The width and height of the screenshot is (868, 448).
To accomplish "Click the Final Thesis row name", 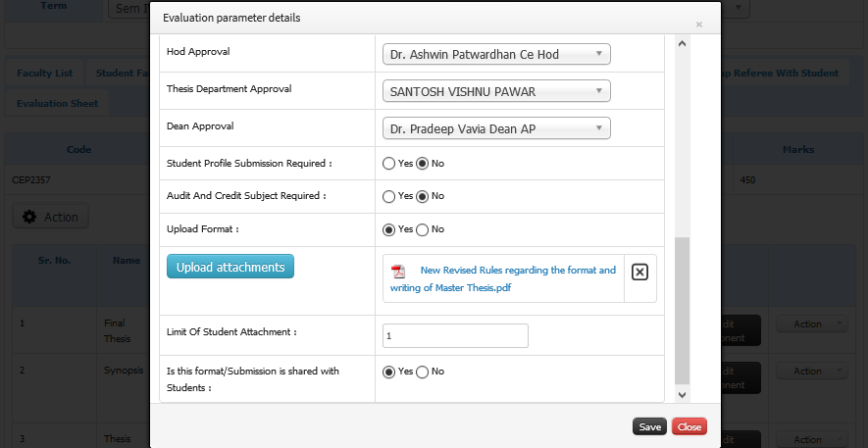I will (117, 330).
